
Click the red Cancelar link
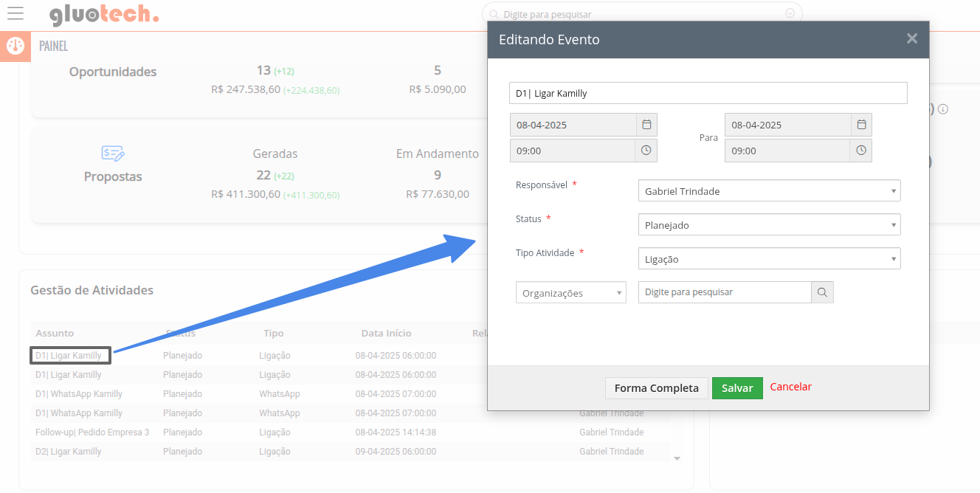point(790,387)
